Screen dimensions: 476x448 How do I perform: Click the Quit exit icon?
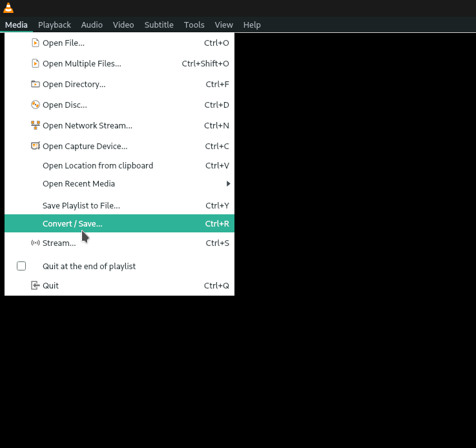[x=36, y=286]
